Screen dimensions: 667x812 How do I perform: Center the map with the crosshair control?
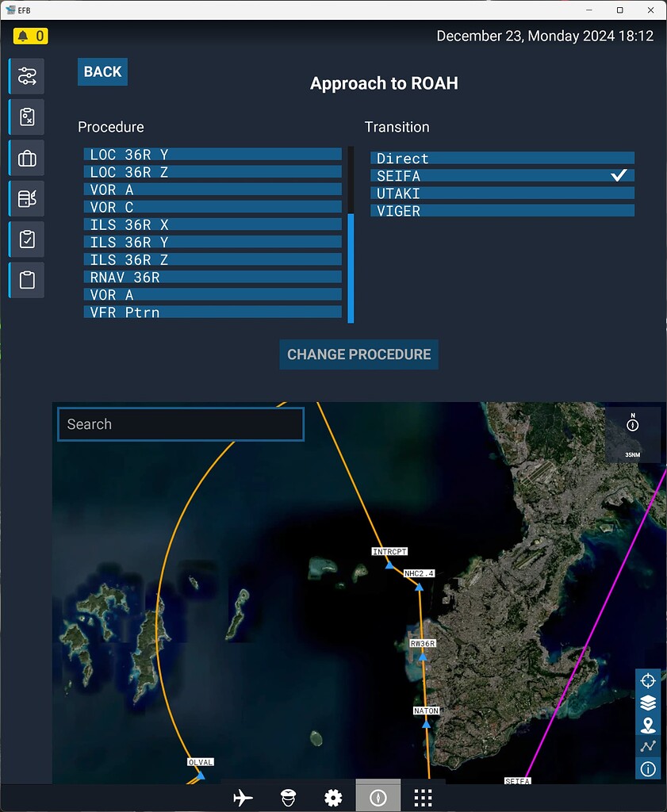click(648, 680)
